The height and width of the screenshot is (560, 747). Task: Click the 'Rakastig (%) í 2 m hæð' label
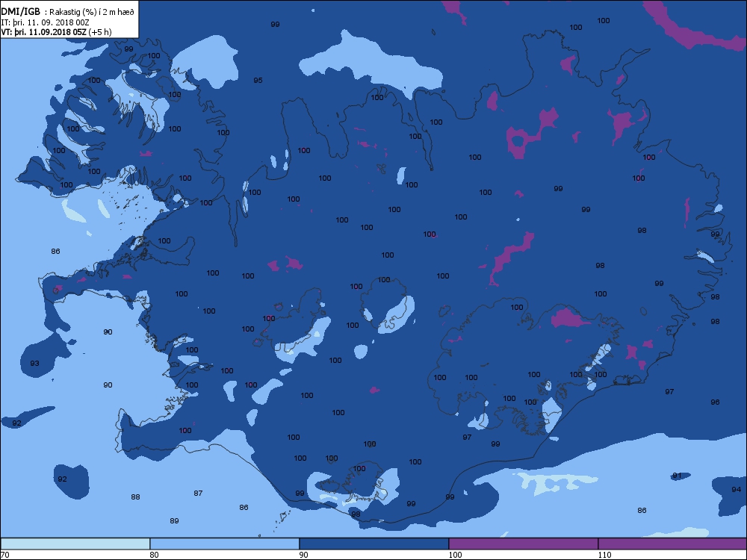tap(92, 12)
